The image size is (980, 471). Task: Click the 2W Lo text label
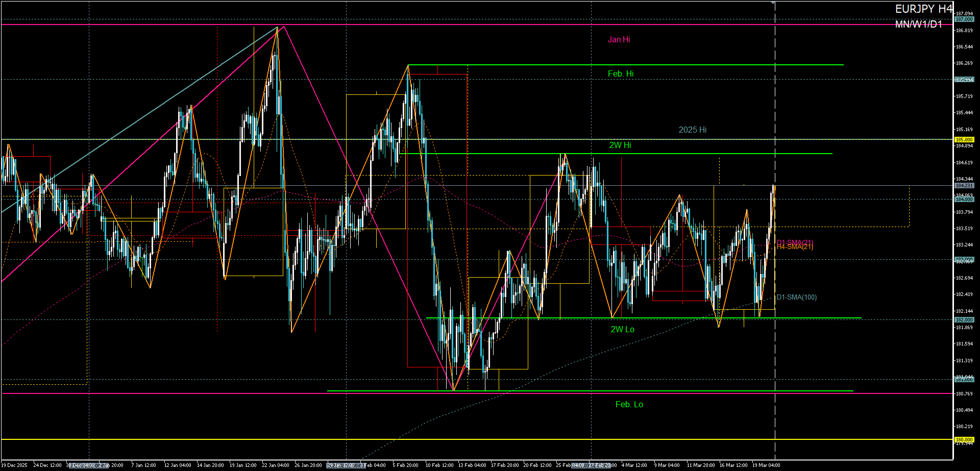tap(622, 330)
